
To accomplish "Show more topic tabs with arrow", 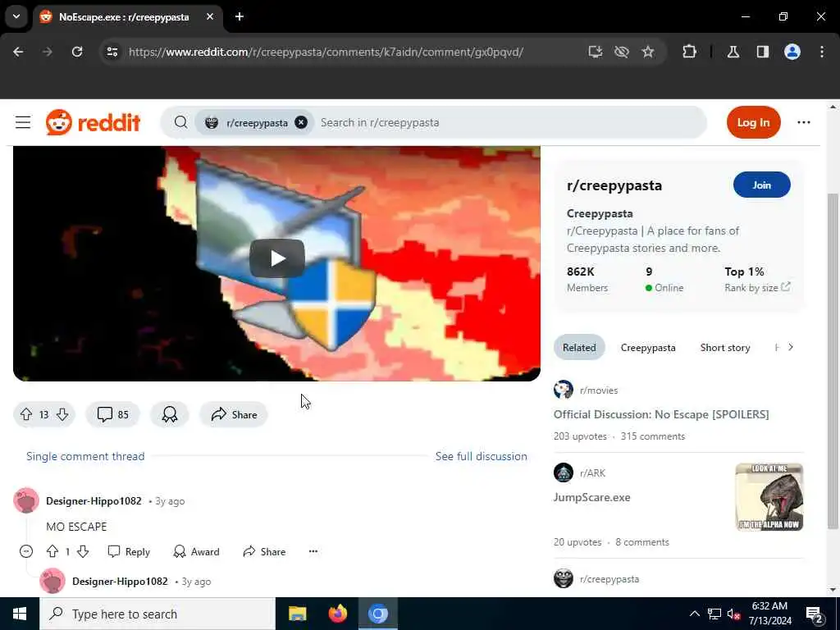I will click(791, 347).
